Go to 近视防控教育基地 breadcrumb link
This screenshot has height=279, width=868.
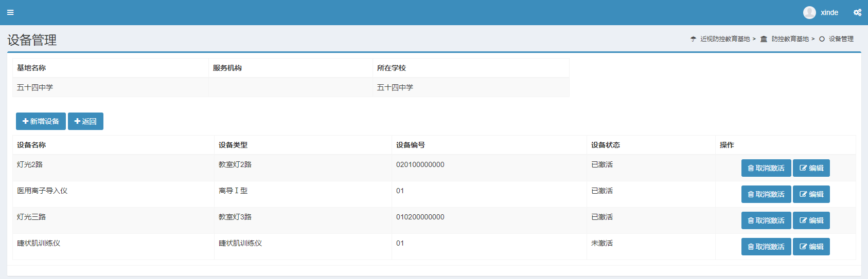pyautogui.click(x=725, y=39)
